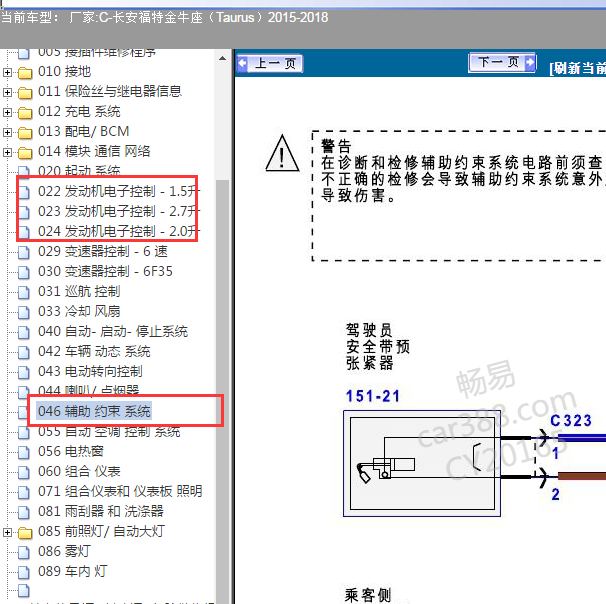Click the 刷新当前 refresh link

pyautogui.click(x=577, y=68)
